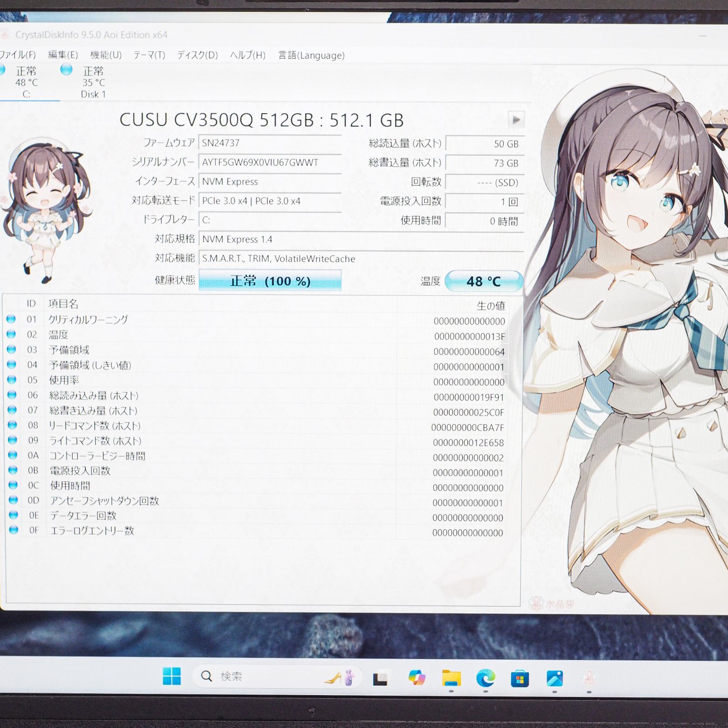The width and height of the screenshot is (728, 728).
Task: Click the 健康状態 正常 (100 %) button
Action: (270, 281)
